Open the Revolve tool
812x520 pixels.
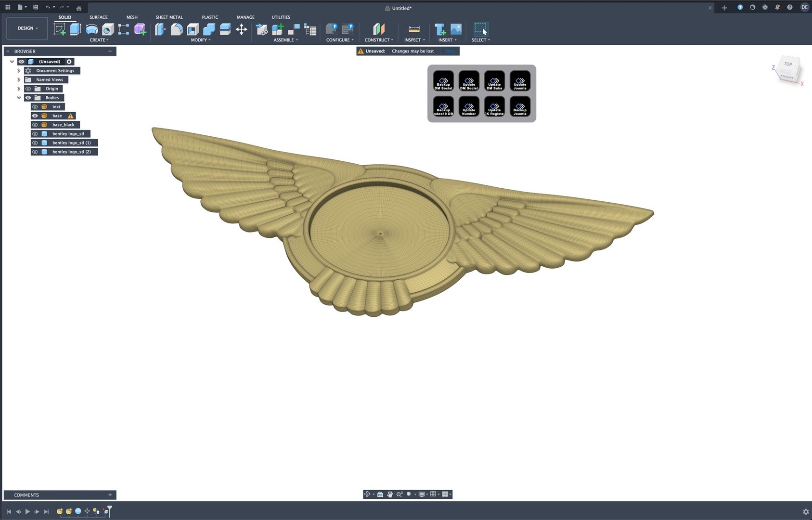pos(91,29)
